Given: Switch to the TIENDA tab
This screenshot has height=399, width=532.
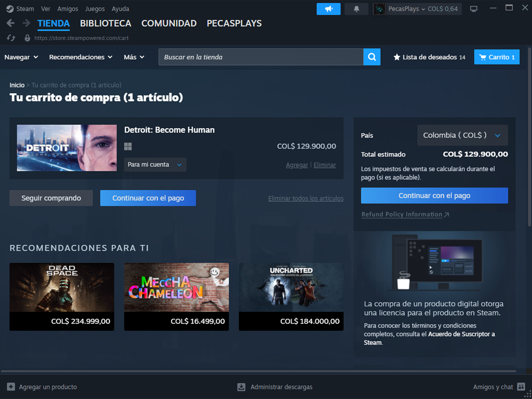Looking at the screenshot, I should click(54, 23).
